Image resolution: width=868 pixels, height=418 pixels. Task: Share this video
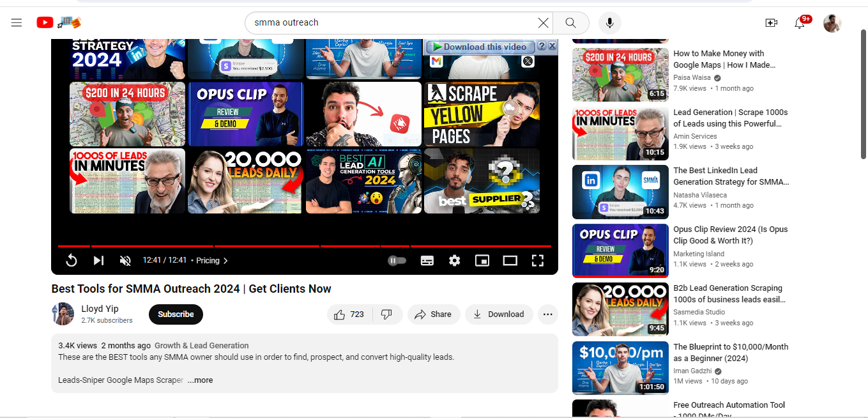434,314
